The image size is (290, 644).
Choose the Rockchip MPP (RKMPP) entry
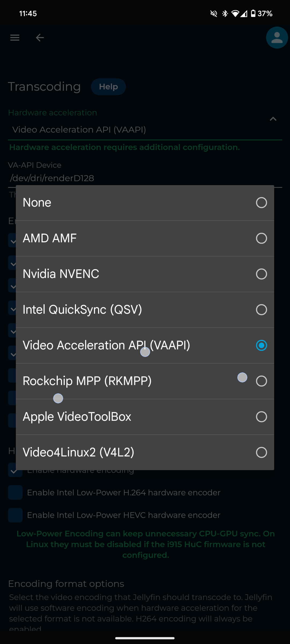(x=261, y=381)
